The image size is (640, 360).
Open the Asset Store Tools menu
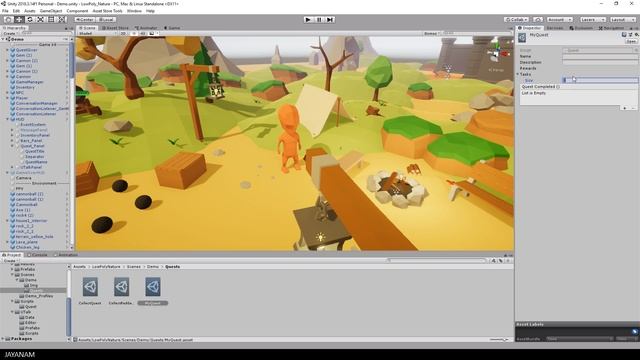tap(107, 11)
